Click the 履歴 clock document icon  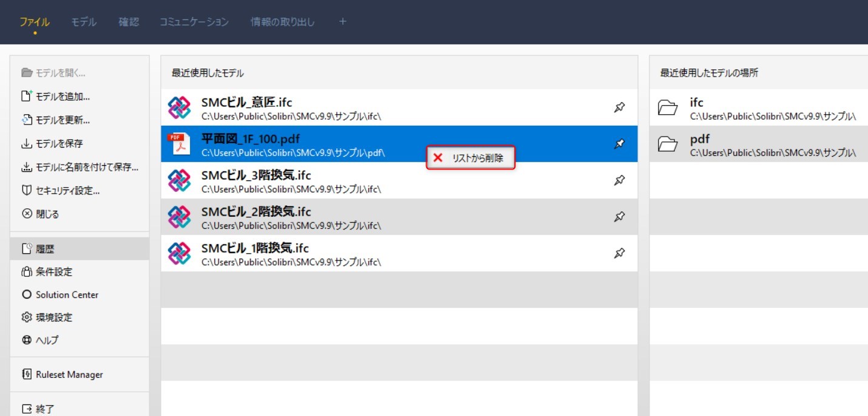[26, 248]
